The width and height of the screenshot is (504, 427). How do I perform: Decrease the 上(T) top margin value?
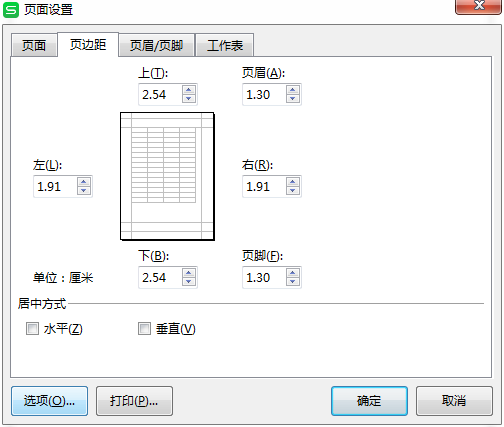click(189, 99)
